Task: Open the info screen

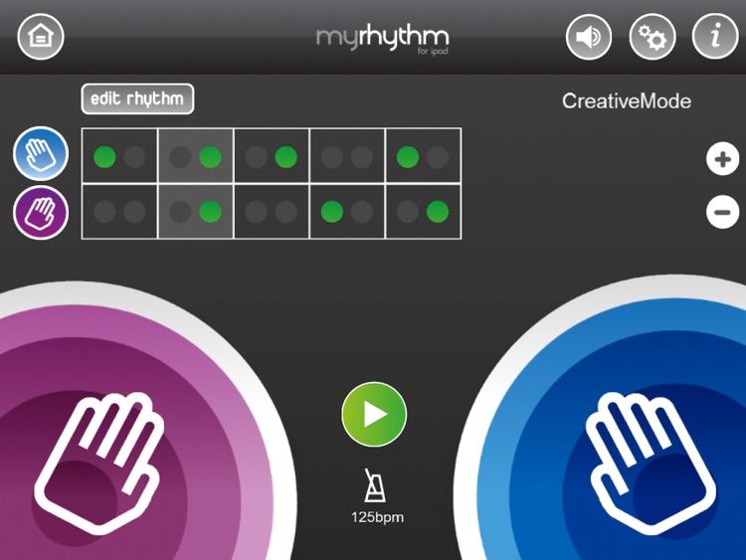Action: point(715,37)
